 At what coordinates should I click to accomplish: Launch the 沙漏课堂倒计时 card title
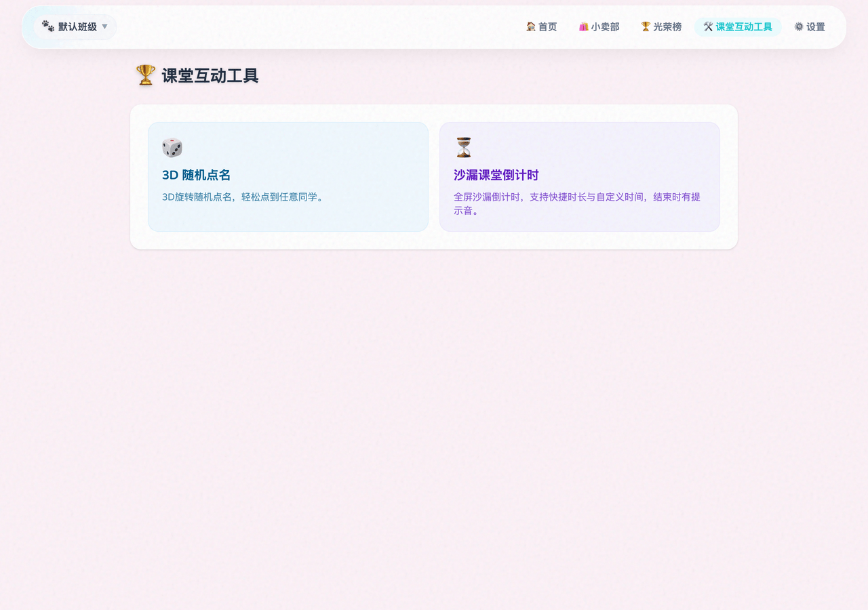click(496, 175)
